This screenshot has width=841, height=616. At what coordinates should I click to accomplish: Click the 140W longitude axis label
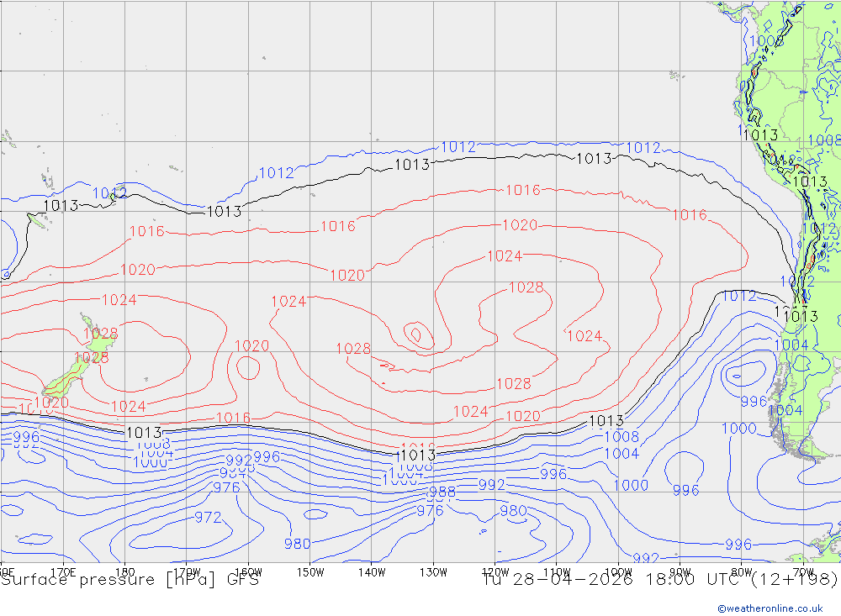click(372, 571)
